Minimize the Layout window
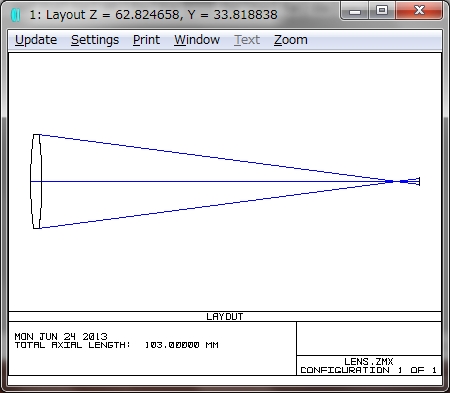This screenshot has height=393, width=450. (x=355, y=11)
